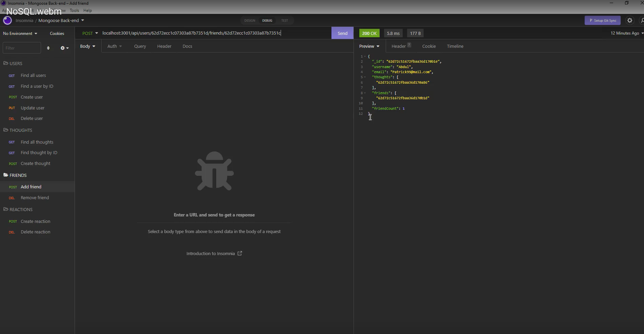Open the Auth type dropdown

tap(115, 46)
